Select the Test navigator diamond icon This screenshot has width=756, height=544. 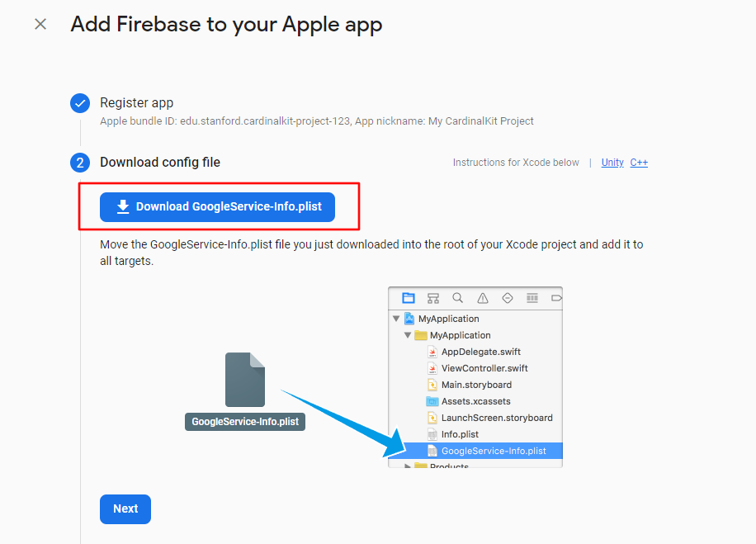point(508,297)
